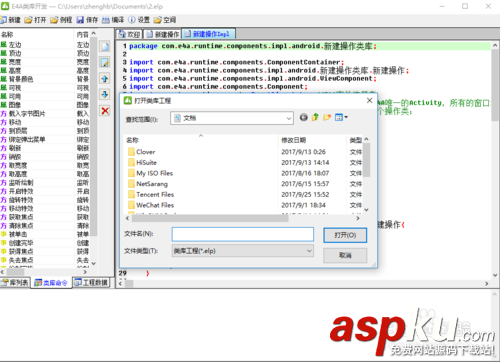Sort files by the dialog's 名称 column header
The image size is (500, 362).
click(201, 140)
